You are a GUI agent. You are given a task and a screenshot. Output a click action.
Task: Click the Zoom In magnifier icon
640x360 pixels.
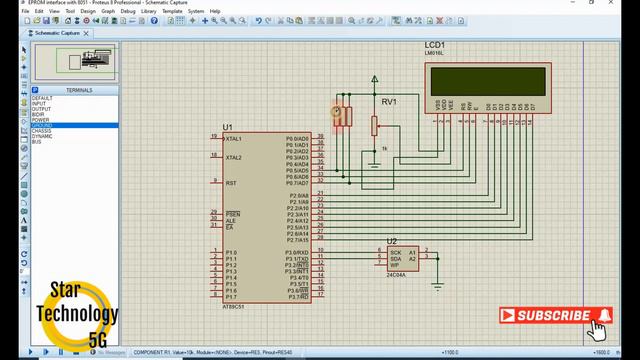pos(214,21)
